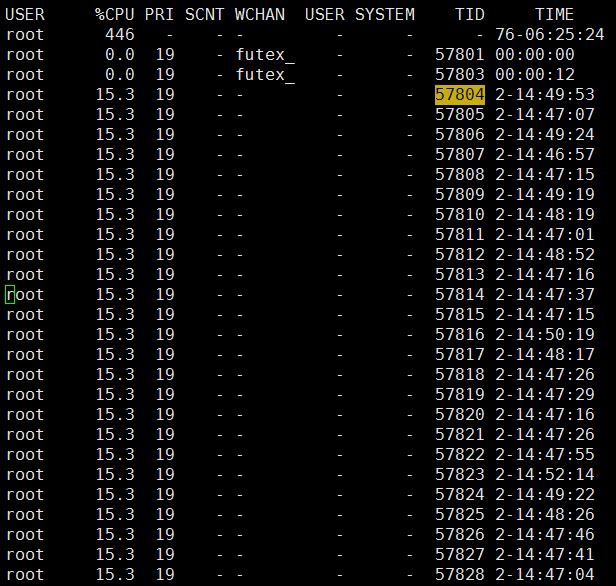Image resolution: width=616 pixels, height=586 pixels.
Task: Click TID 57818
Action: 460,375
